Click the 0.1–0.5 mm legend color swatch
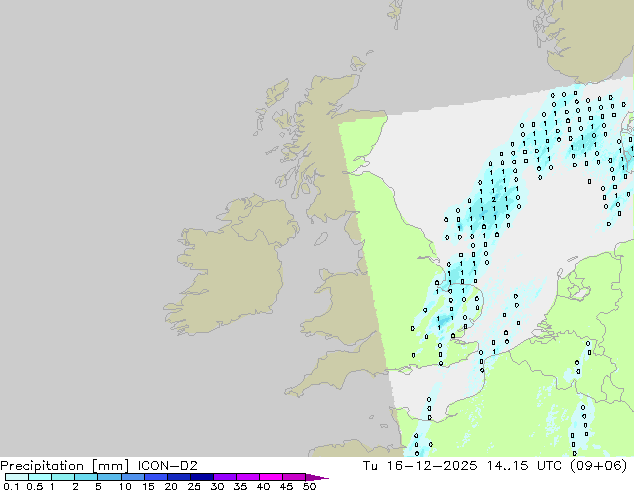The image size is (634, 490). [x=17, y=477]
